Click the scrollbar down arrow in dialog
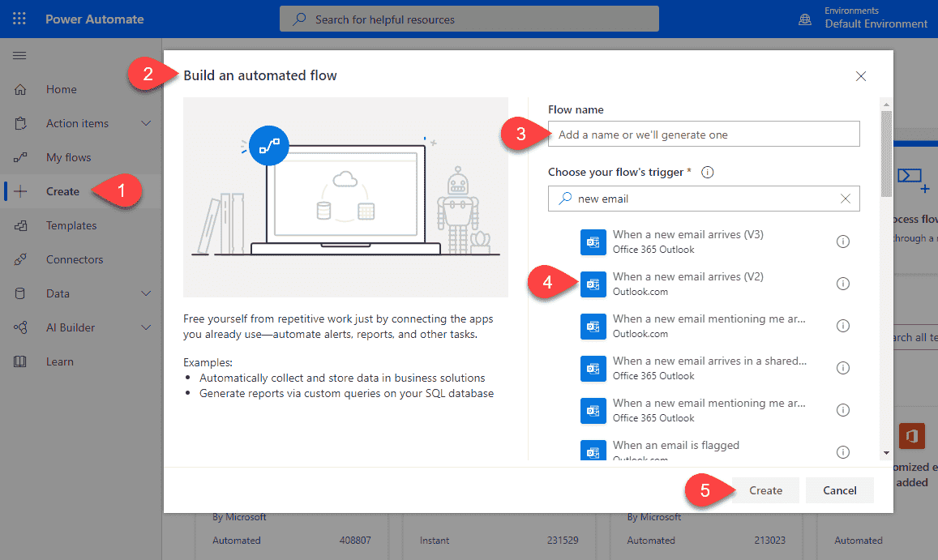The width and height of the screenshot is (938, 560). pos(887,453)
